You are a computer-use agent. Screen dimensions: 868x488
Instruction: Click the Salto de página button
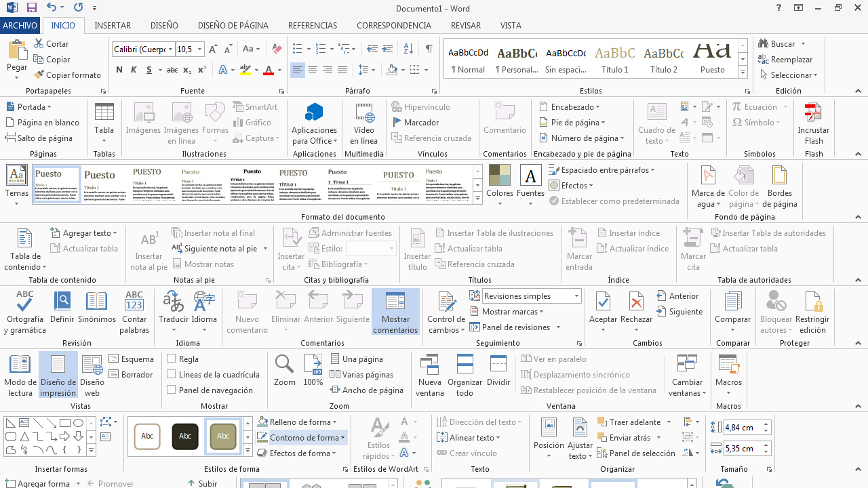click(x=39, y=138)
